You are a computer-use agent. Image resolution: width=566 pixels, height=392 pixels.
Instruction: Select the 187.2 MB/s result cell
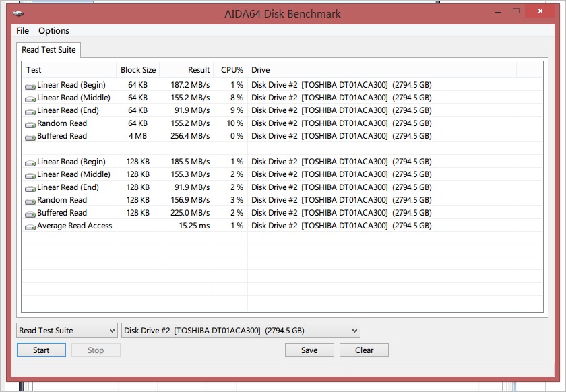pyautogui.click(x=190, y=85)
